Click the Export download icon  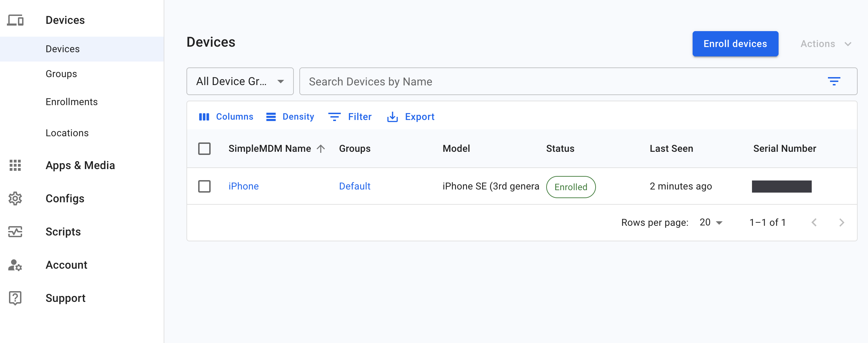[x=393, y=117]
